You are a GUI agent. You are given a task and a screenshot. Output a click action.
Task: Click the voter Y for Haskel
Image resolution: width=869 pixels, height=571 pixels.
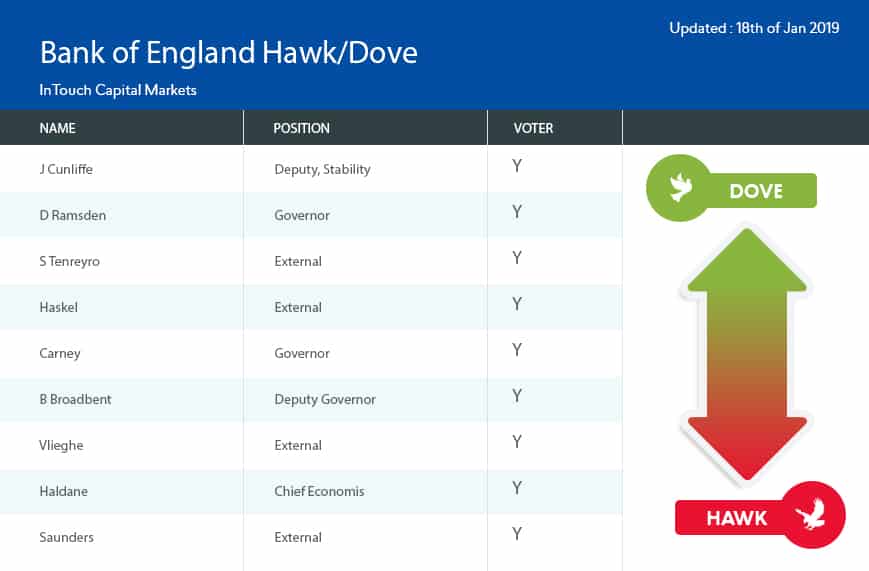(x=517, y=304)
